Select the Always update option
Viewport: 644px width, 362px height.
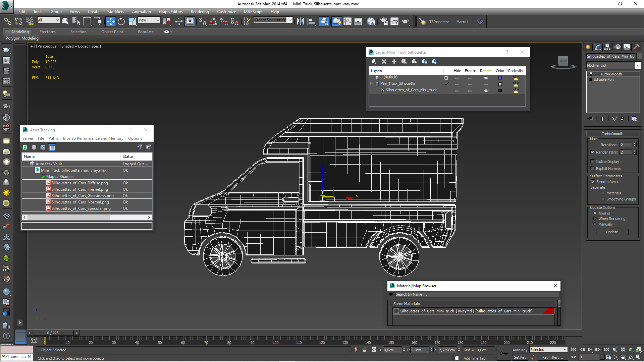pos(595,213)
